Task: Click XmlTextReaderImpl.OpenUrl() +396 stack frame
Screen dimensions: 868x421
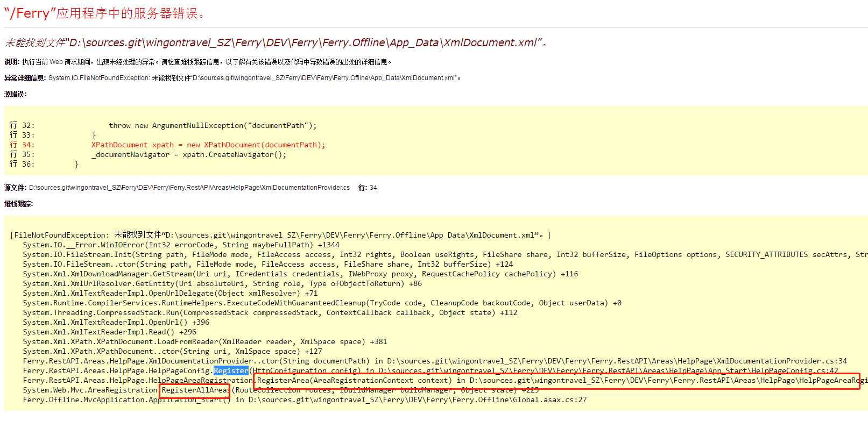Action: point(116,322)
